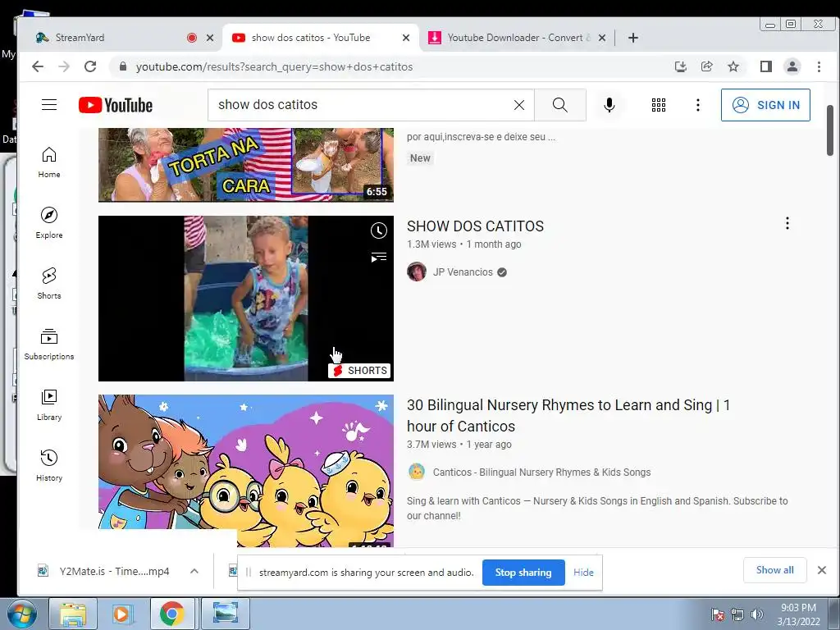Start voice search with microphone

pos(609,105)
